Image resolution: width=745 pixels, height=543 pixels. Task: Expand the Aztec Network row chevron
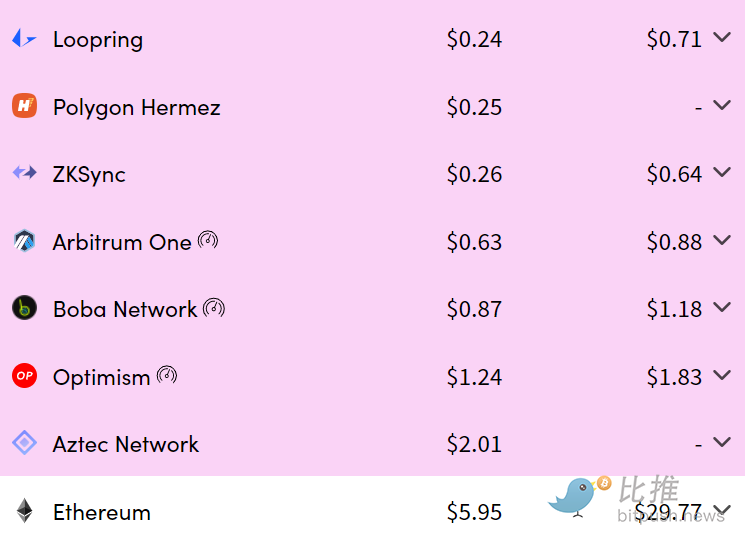(722, 442)
